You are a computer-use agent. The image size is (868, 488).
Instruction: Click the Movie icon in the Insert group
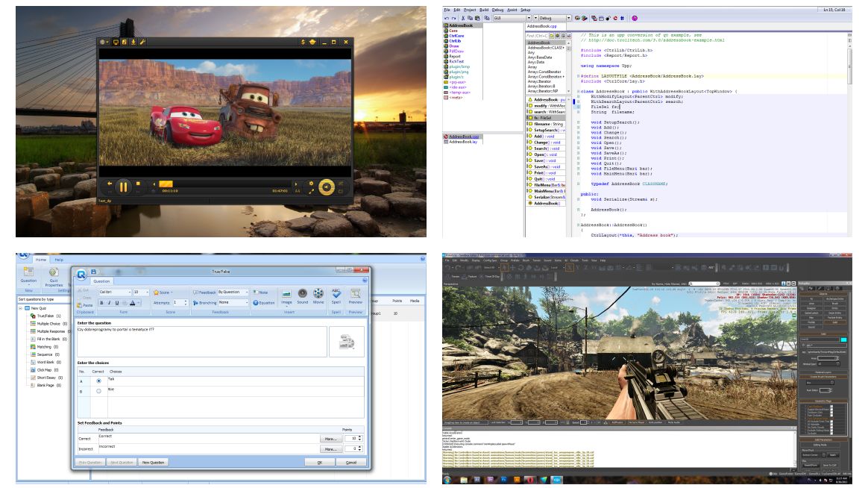click(318, 296)
